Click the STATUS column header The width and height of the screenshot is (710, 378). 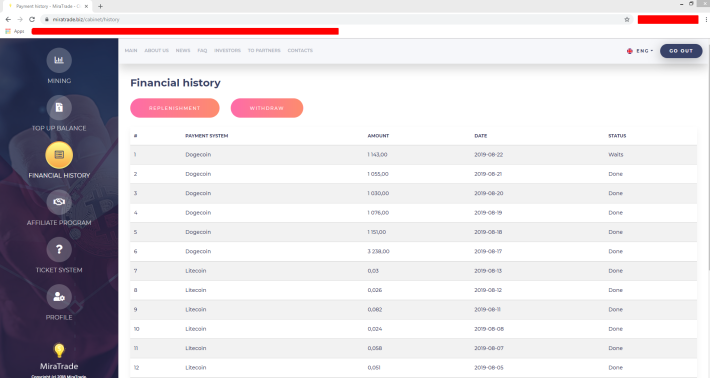[617, 136]
